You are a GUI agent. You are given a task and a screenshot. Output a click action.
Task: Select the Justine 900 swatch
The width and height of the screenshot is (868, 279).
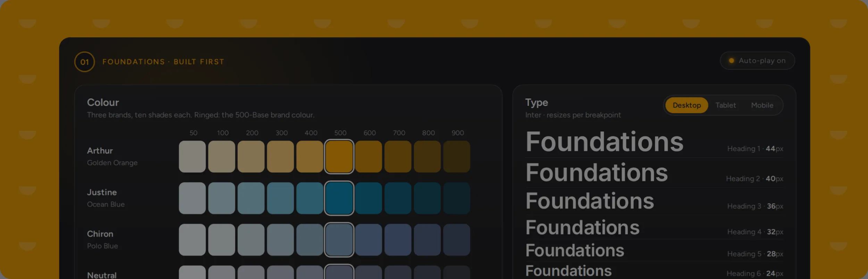click(457, 198)
